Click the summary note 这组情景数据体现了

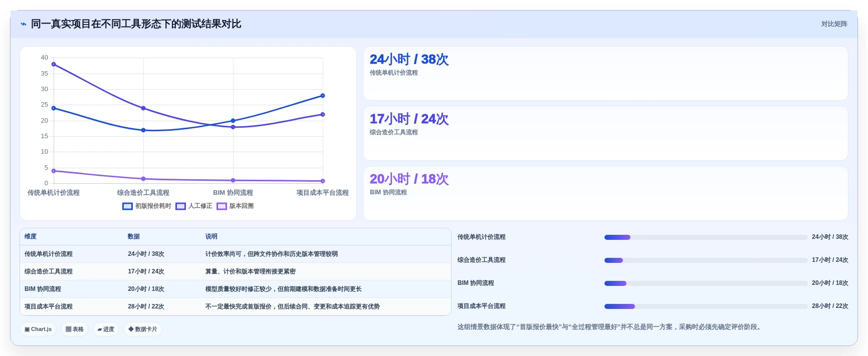tap(609, 327)
